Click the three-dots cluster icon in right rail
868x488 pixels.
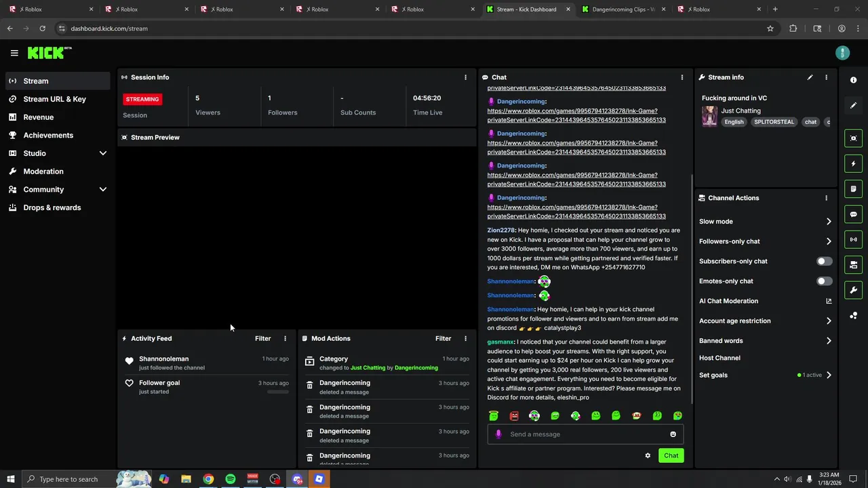[853, 315]
